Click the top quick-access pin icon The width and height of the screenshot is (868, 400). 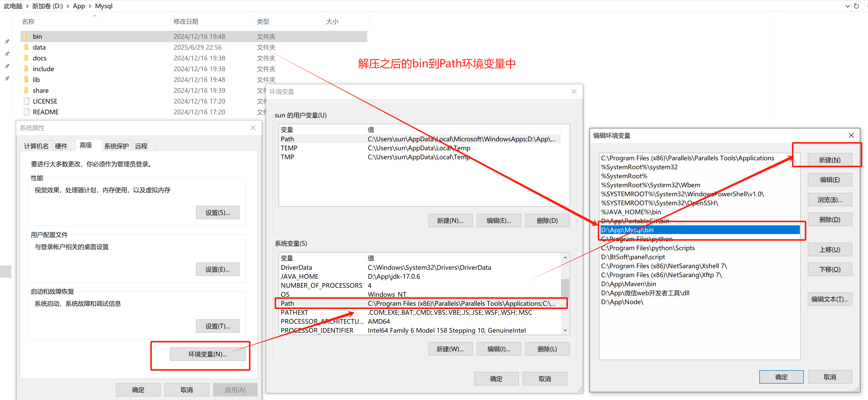pyautogui.click(x=7, y=41)
